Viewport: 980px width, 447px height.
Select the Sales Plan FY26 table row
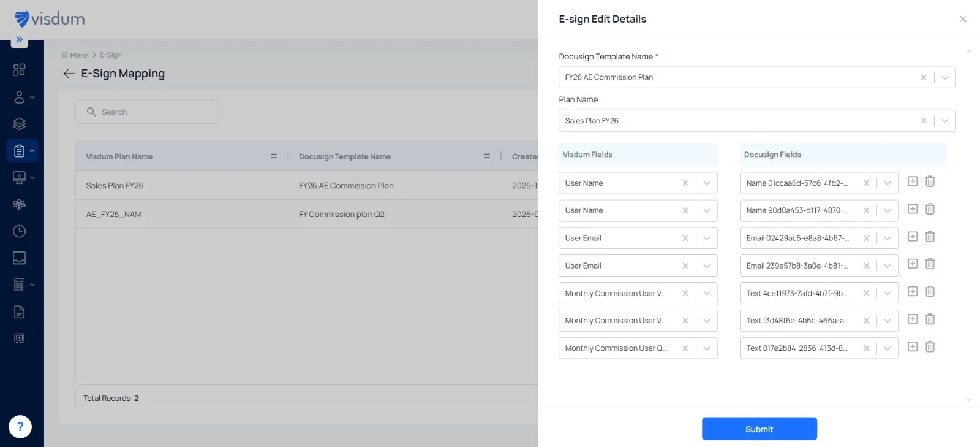[307, 185]
